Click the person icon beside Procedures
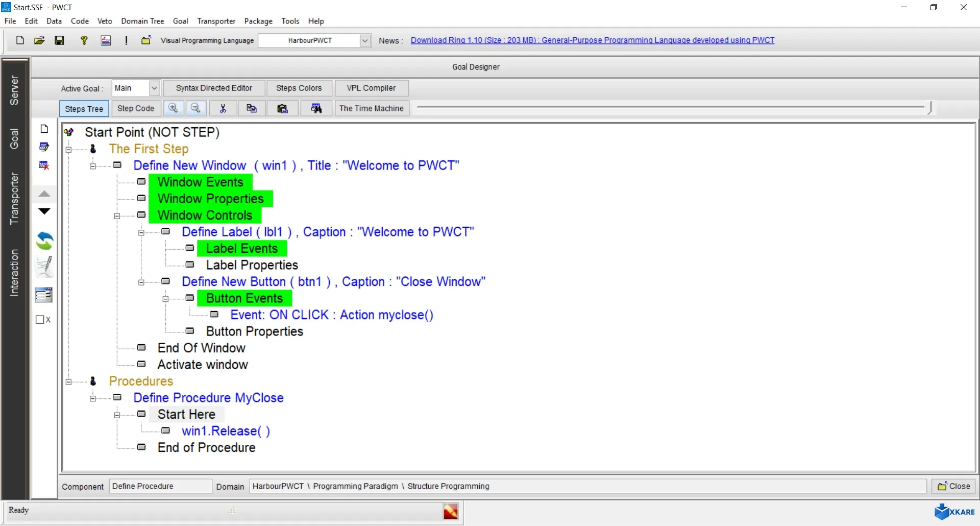The height and width of the screenshot is (526, 980). point(93,381)
